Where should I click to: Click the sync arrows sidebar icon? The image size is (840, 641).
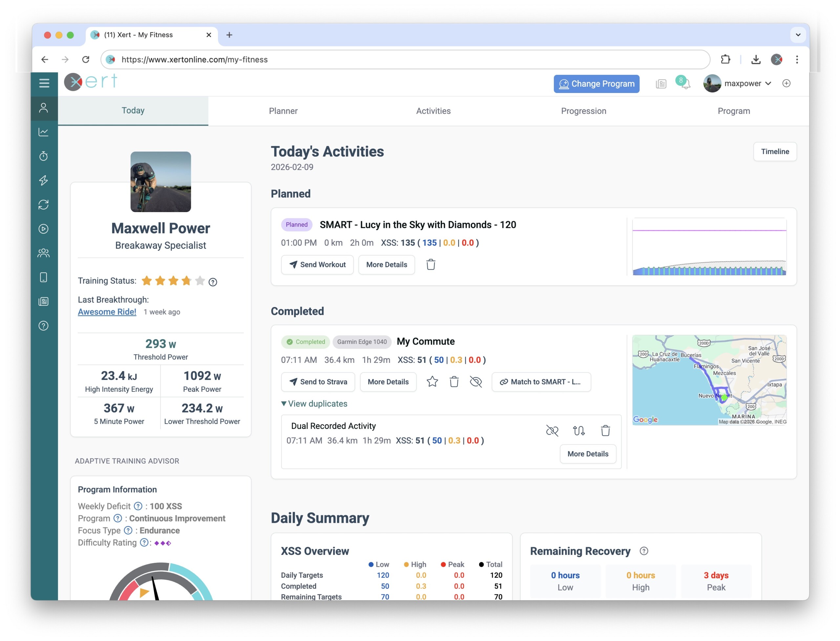[43, 205]
